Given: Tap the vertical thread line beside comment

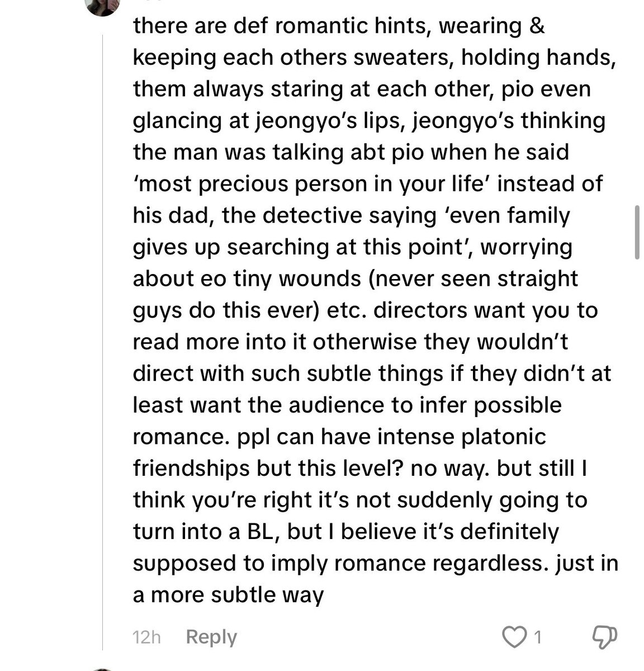Looking at the screenshot, I should click(103, 341).
